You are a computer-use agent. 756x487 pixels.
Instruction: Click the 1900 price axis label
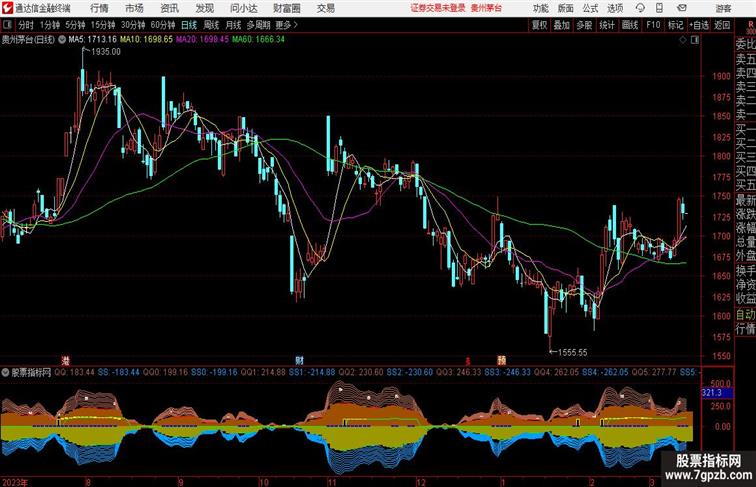722,76
